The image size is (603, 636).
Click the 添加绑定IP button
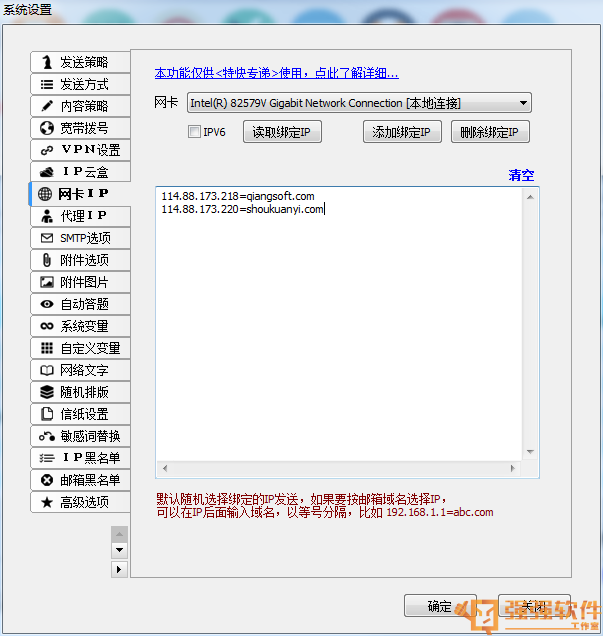[x=402, y=132]
